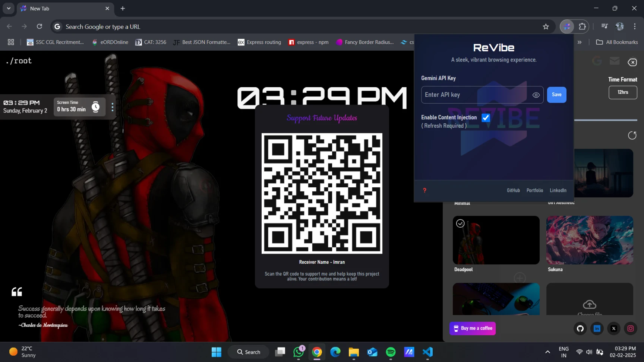The height and width of the screenshot is (362, 644).
Task: Open Spotify from the taskbar
Action: coord(391,352)
